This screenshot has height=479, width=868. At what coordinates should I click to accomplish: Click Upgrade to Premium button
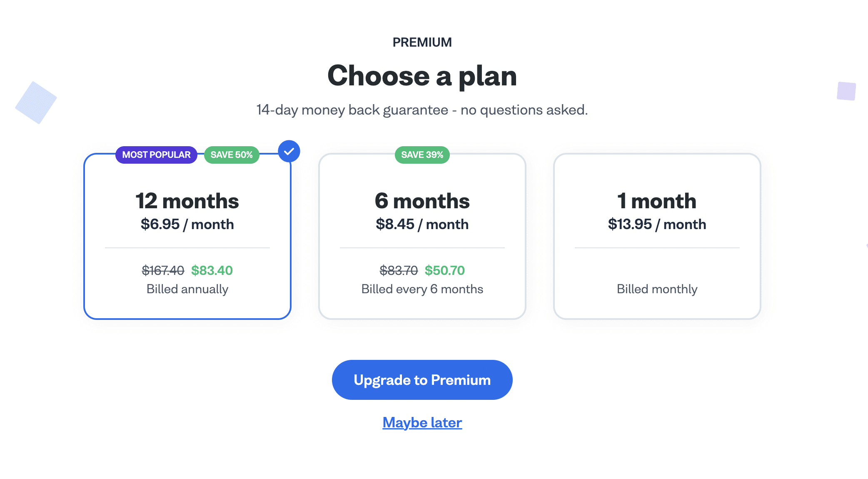(x=422, y=380)
